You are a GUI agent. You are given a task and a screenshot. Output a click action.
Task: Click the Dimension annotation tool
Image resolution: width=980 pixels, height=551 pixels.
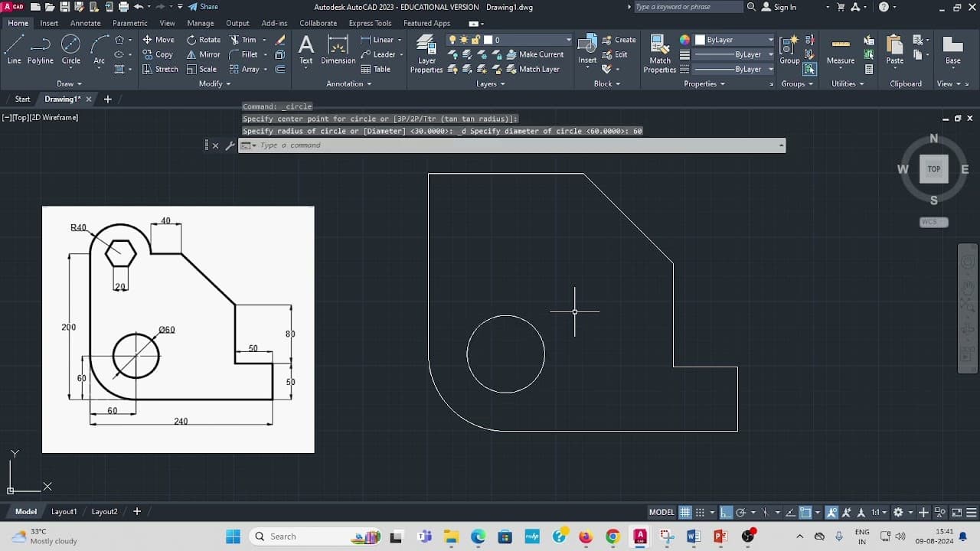tap(338, 49)
